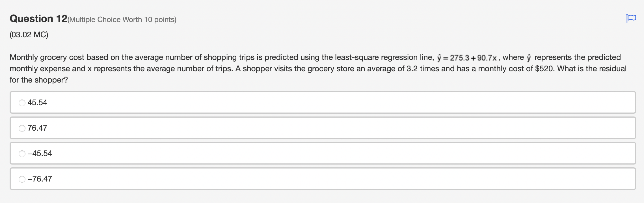Choose the 76.47 answer option
Image resolution: width=644 pixels, height=203 pixels.
tap(22, 128)
